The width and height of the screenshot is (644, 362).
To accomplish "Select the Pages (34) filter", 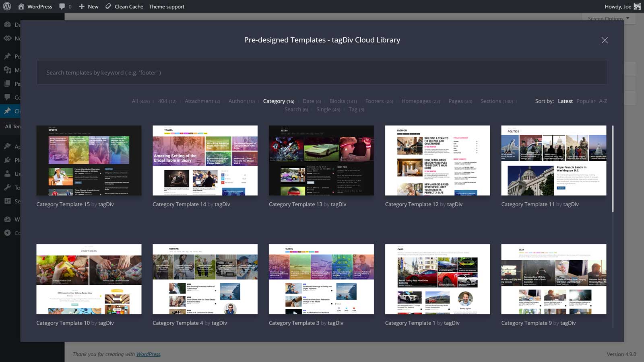I will pyautogui.click(x=460, y=101).
